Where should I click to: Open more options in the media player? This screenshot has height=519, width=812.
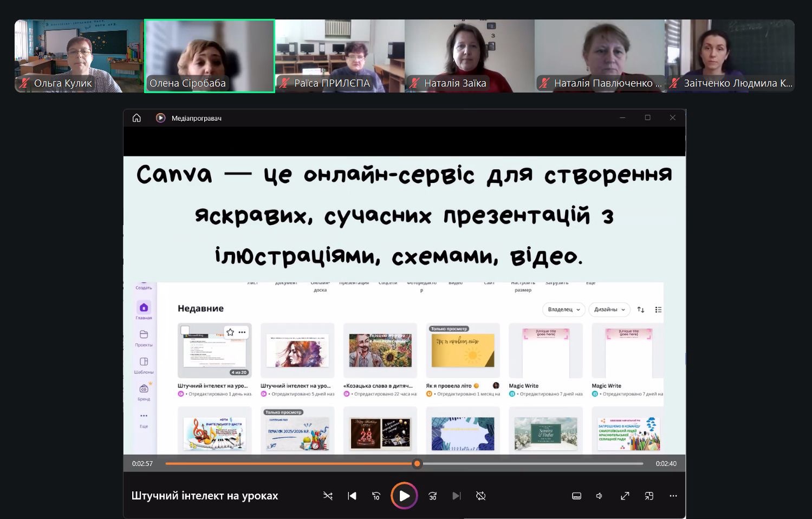(x=673, y=496)
